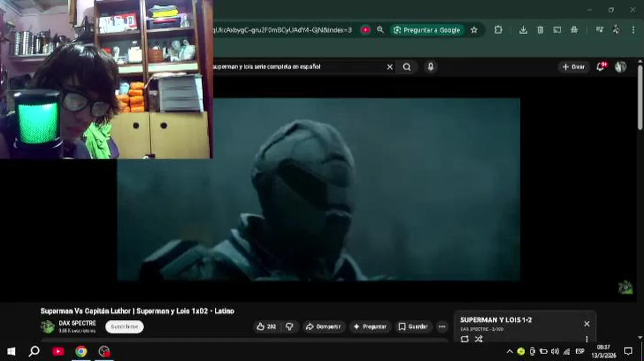Open the Crear button in YouTube header
Viewport: 644px width, 361px height.
573,67
